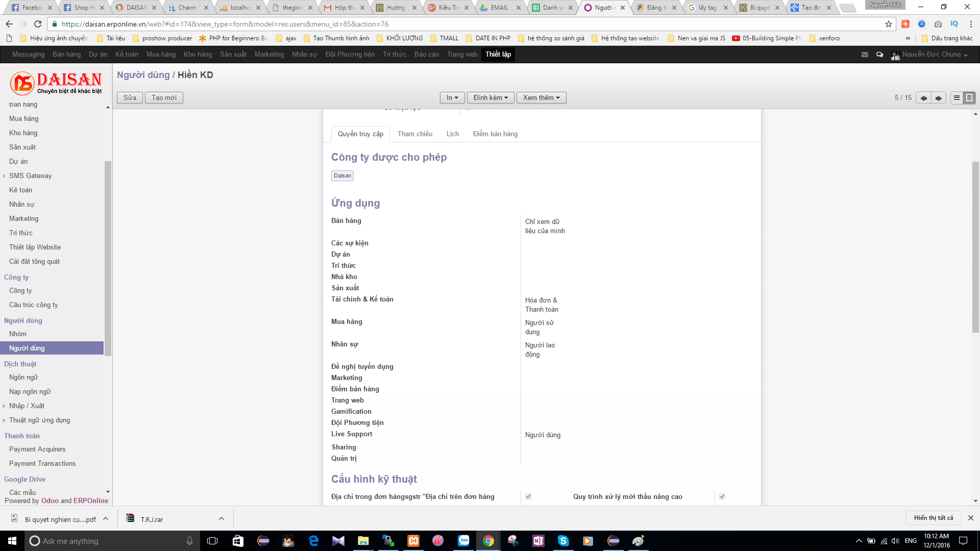Toggle the address checkbox in order form
Screen dimensions: 980x551
coord(528,496)
